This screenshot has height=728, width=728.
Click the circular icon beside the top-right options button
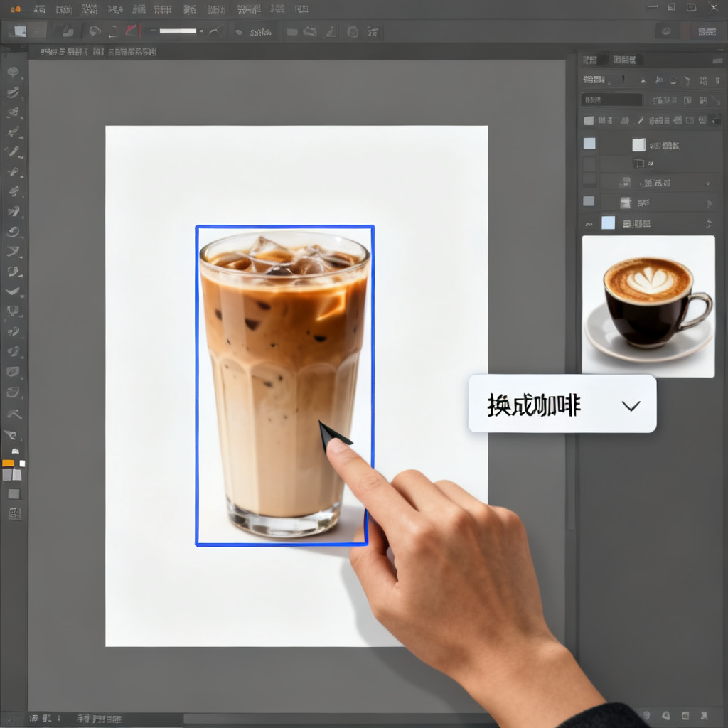click(666, 31)
